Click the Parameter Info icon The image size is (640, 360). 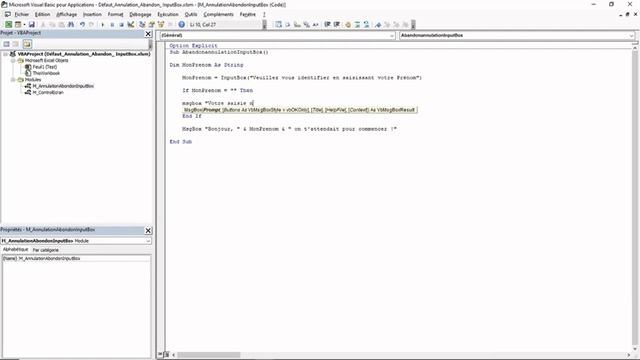point(307,24)
